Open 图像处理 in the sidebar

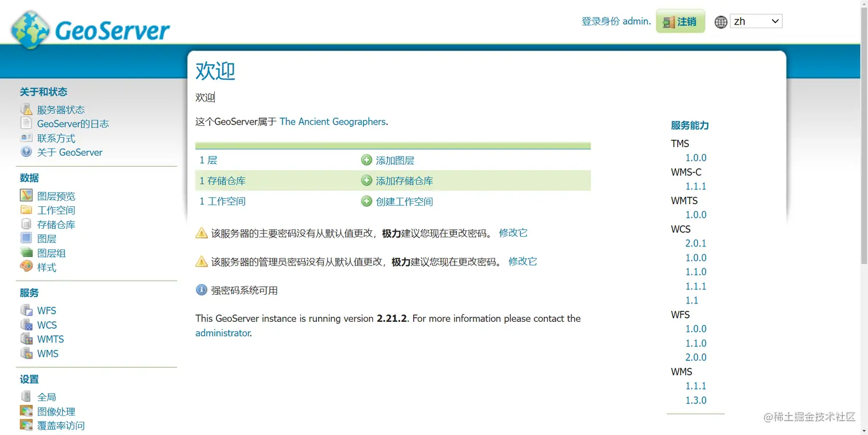coord(56,411)
